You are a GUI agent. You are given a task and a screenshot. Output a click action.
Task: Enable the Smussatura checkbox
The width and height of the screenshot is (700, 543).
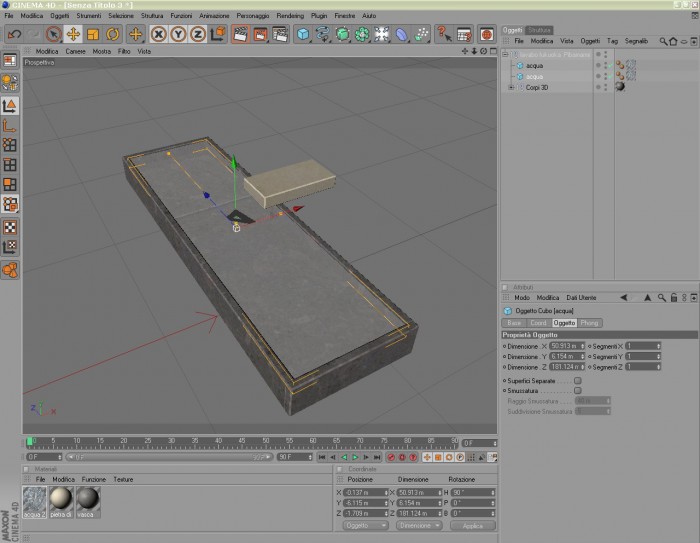pos(578,391)
